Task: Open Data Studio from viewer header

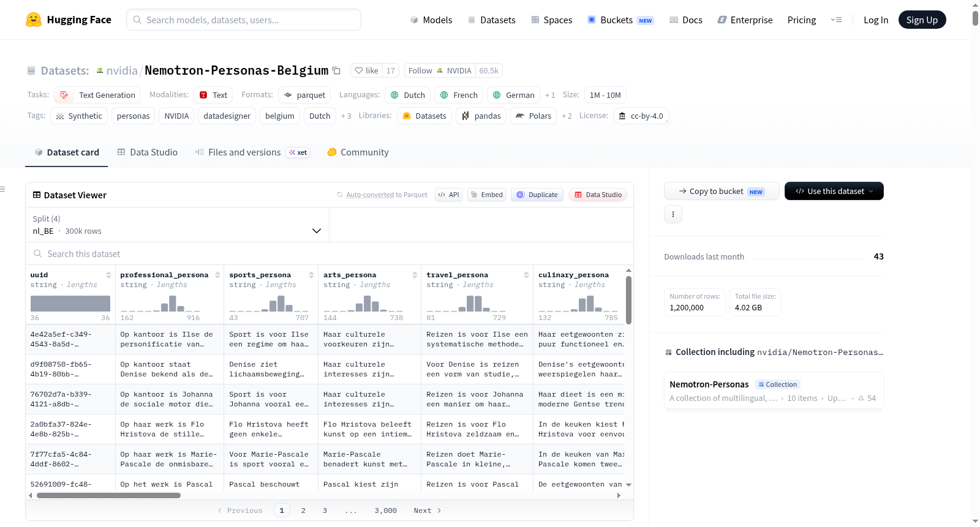Action: 598,195
